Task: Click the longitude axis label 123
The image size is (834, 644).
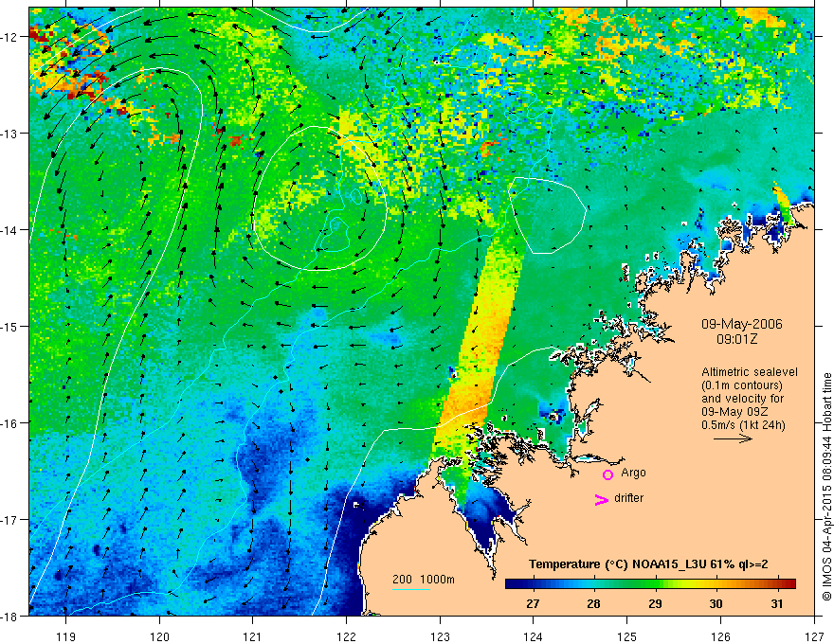Action: 440,636
